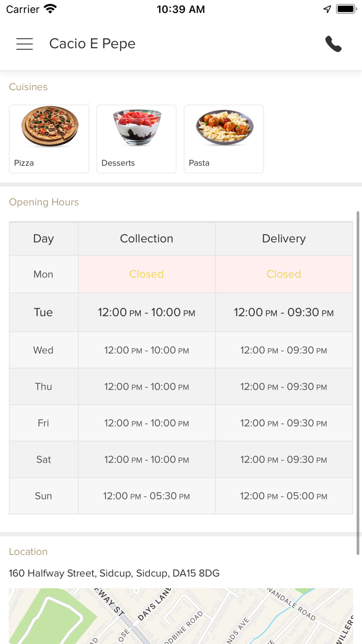The height and width of the screenshot is (644, 362).
Task: Open the location map preview
Action: coord(181,616)
